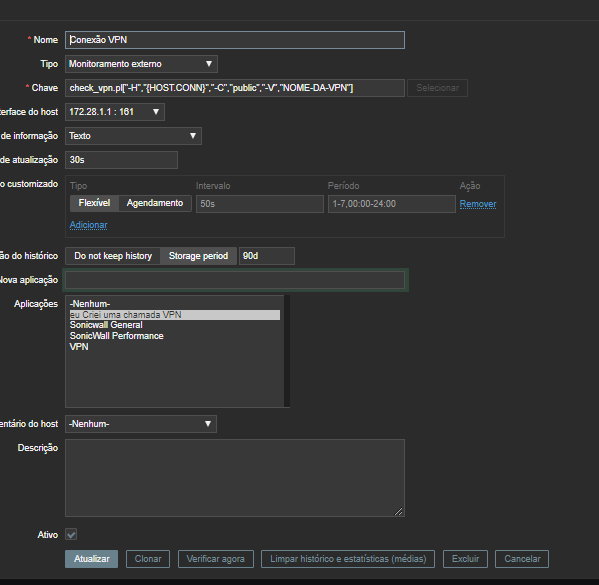Click Limpar histórico e estatísticas (médias) button
This screenshot has height=585, width=599.
click(x=348, y=559)
